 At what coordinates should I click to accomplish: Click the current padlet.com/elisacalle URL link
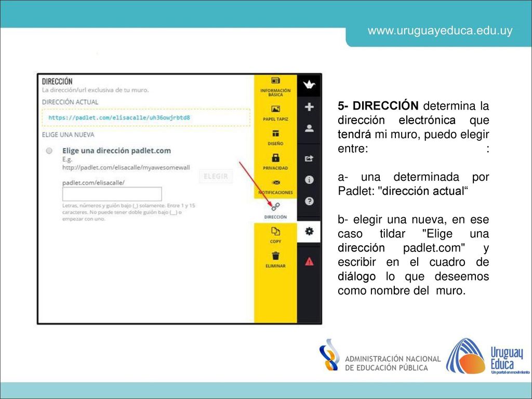(119, 118)
